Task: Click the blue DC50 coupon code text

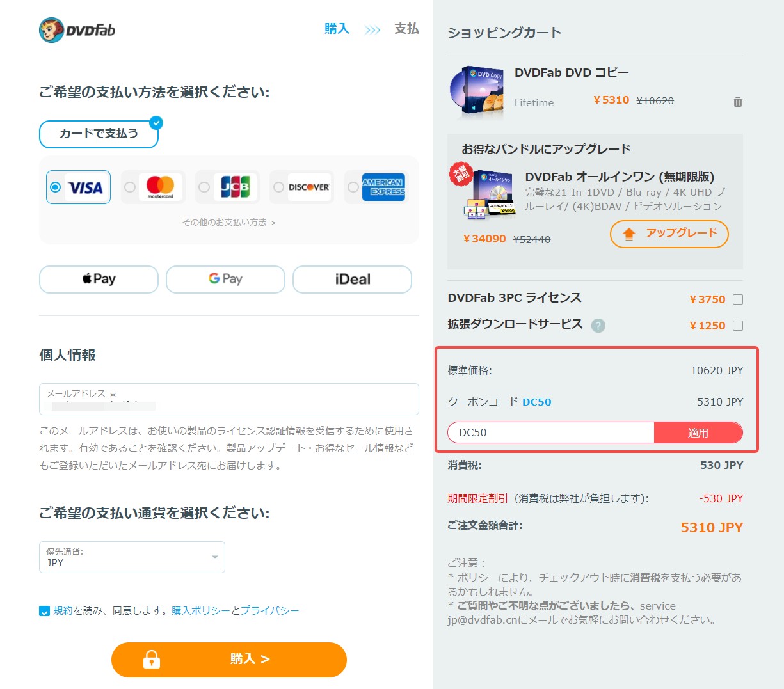Action: (536, 402)
